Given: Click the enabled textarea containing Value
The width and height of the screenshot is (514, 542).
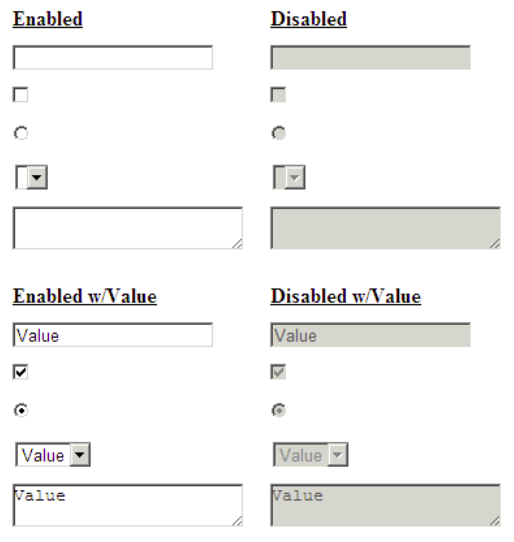Looking at the screenshot, I should click(x=128, y=505).
